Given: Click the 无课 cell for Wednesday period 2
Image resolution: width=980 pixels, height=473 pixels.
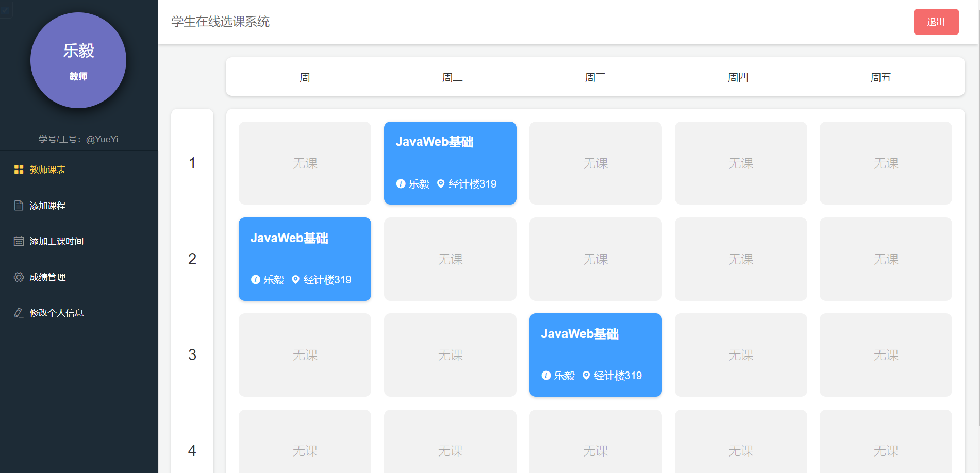Looking at the screenshot, I should 595,259.
